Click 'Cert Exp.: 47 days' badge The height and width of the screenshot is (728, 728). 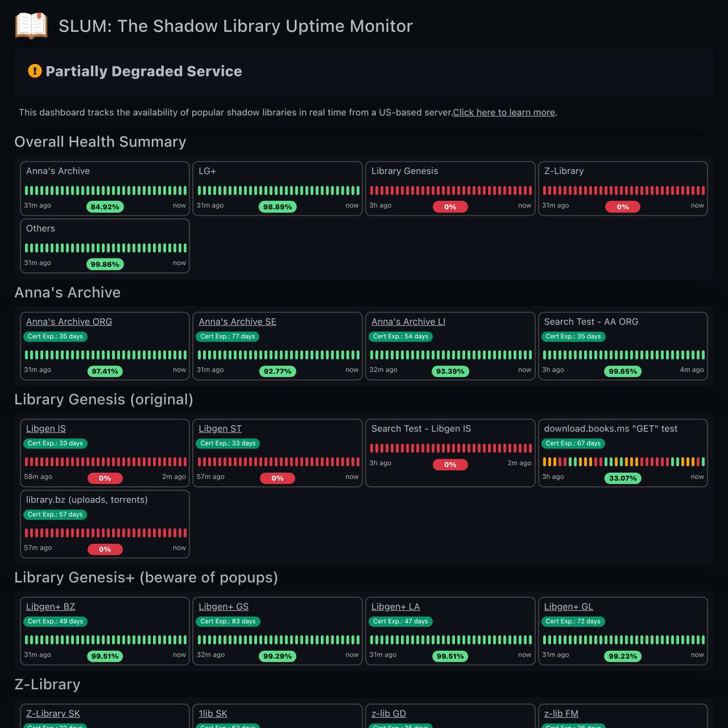coord(400,622)
